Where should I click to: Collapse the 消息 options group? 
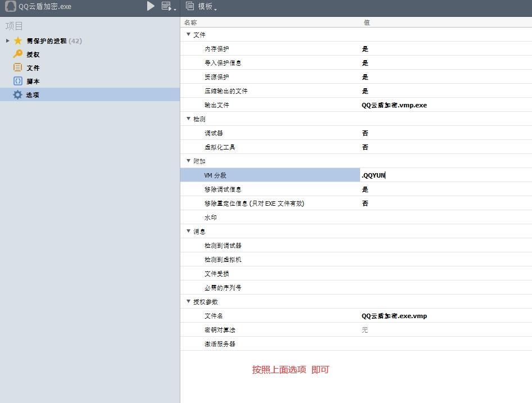coord(188,231)
